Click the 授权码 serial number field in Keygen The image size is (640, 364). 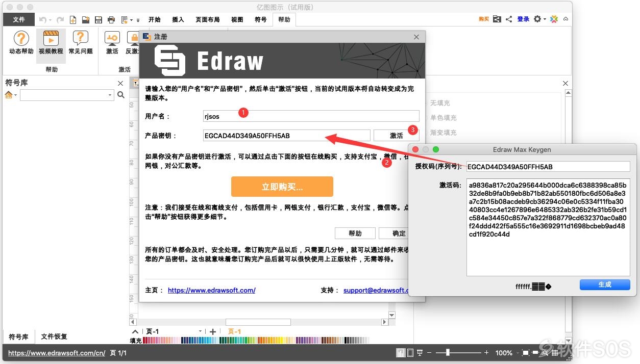coord(548,167)
